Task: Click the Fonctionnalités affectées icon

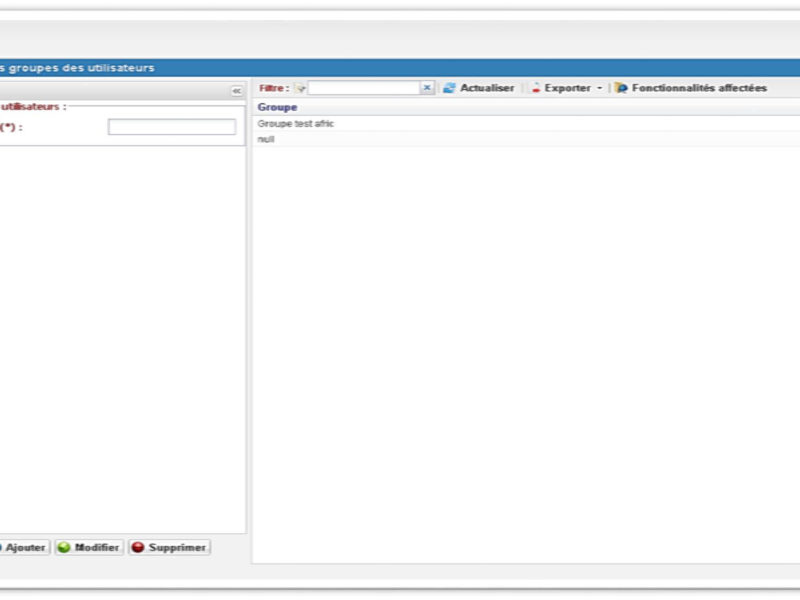Action: click(x=621, y=88)
